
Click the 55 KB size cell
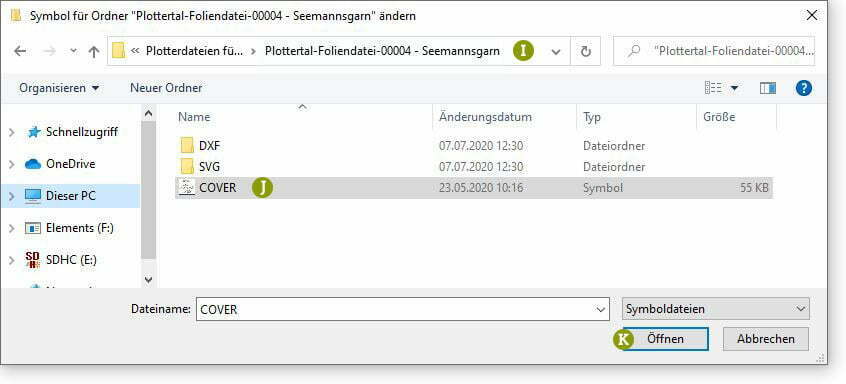pyautogui.click(x=755, y=188)
